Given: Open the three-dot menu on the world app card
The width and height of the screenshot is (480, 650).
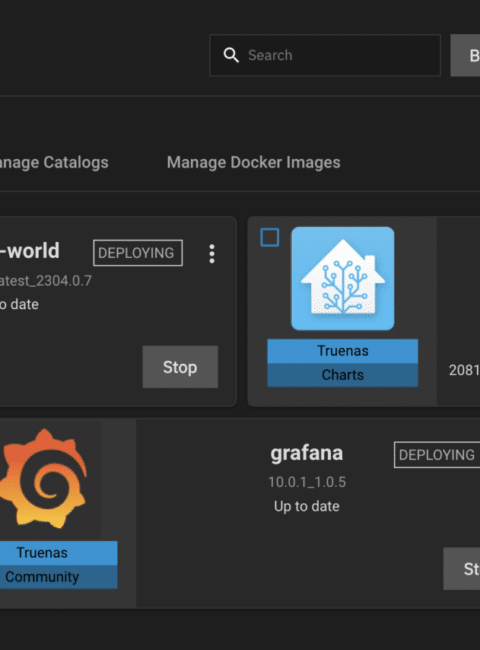Looking at the screenshot, I should (212, 253).
